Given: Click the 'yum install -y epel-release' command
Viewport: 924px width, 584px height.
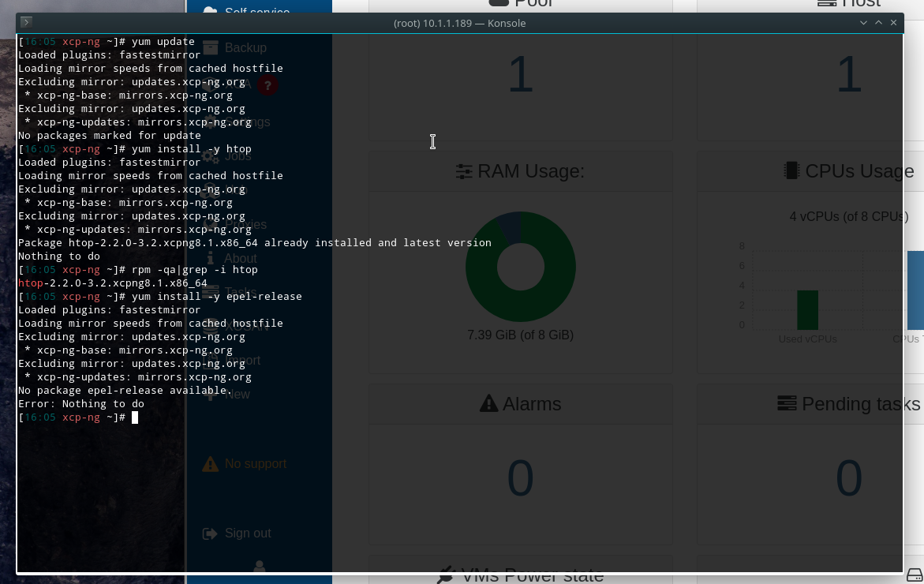Looking at the screenshot, I should click(217, 297).
